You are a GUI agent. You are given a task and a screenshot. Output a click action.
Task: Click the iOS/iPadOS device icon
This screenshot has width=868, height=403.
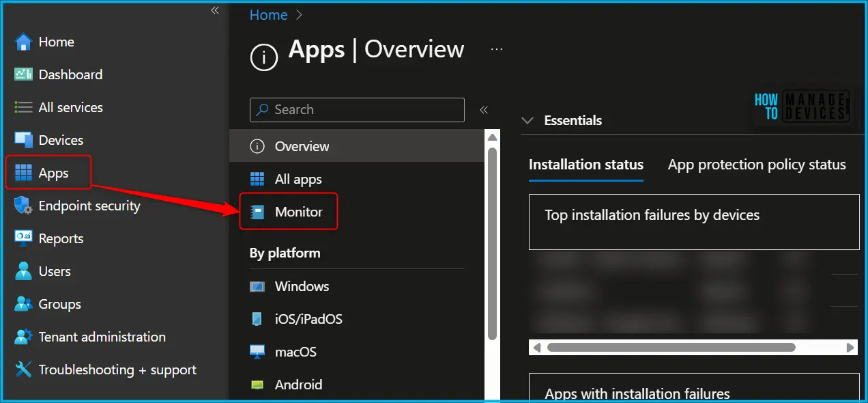point(257,319)
